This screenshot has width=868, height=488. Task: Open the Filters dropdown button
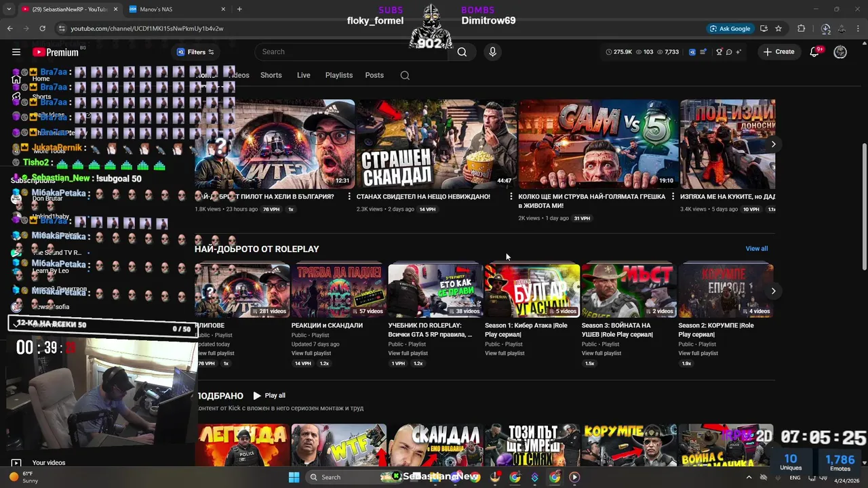point(195,52)
